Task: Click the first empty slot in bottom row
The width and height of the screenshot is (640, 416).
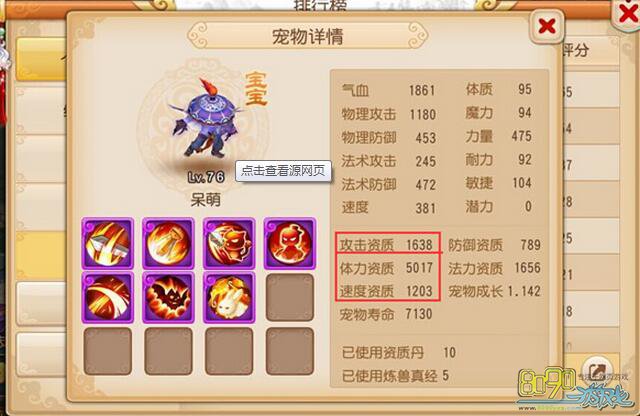Action: tap(108, 351)
